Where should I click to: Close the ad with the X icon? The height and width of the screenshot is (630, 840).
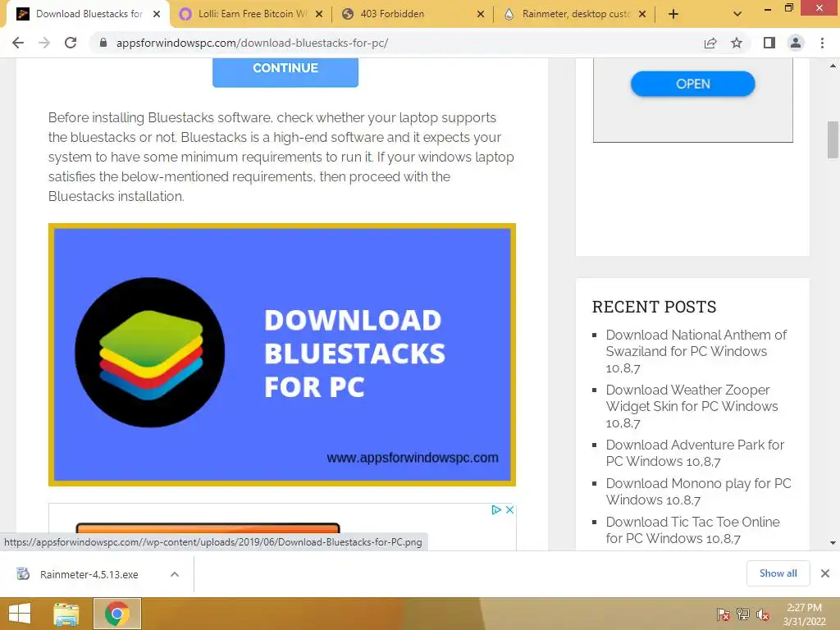[x=510, y=510]
